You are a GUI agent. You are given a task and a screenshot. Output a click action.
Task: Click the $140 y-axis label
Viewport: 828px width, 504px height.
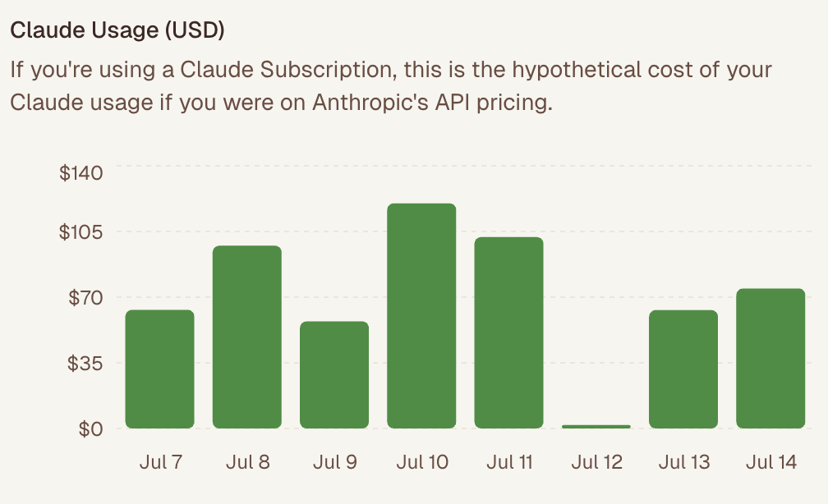click(80, 173)
